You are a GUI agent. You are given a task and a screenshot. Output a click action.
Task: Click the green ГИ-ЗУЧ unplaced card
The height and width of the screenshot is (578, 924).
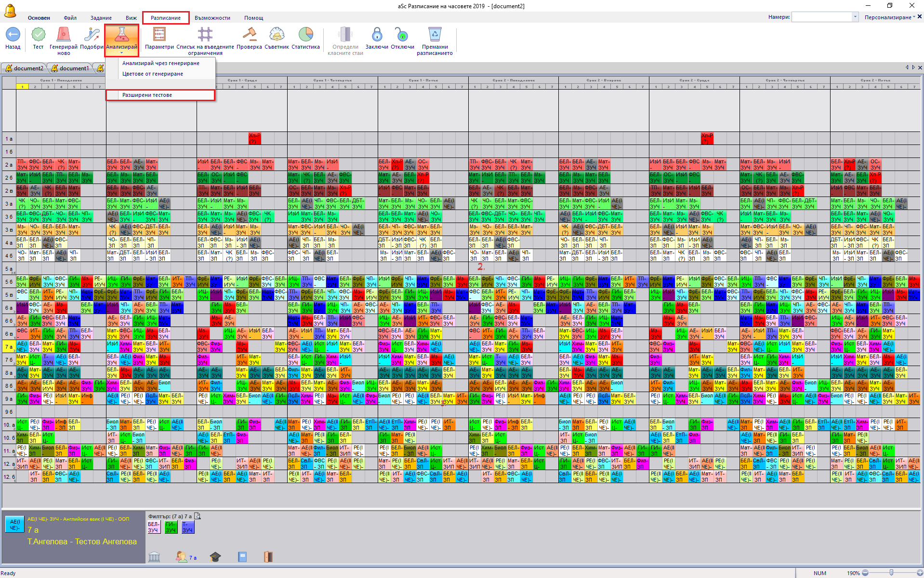coord(171,527)
